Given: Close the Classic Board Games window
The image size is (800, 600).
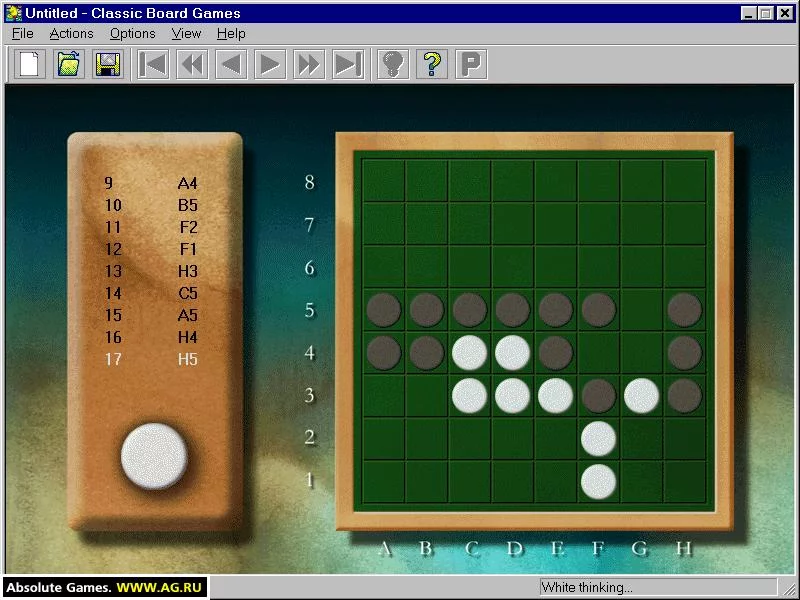Looking at the screenshot, I should pos(785,13).
